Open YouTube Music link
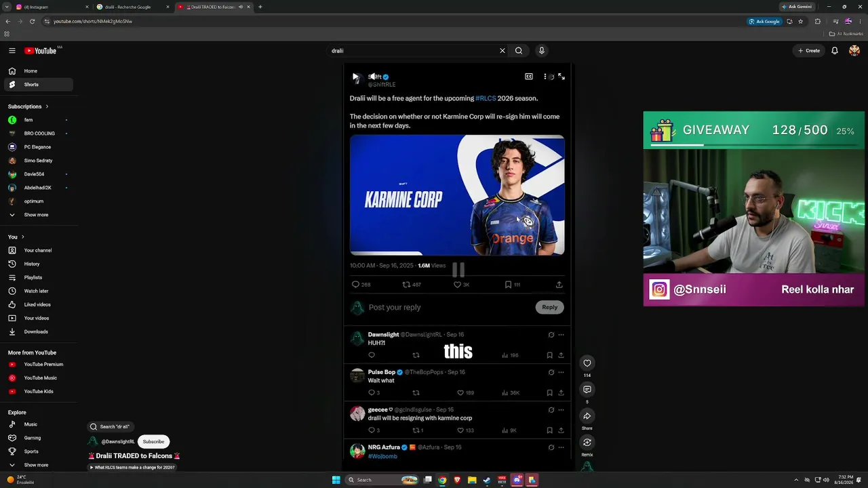 pos(38,378)
